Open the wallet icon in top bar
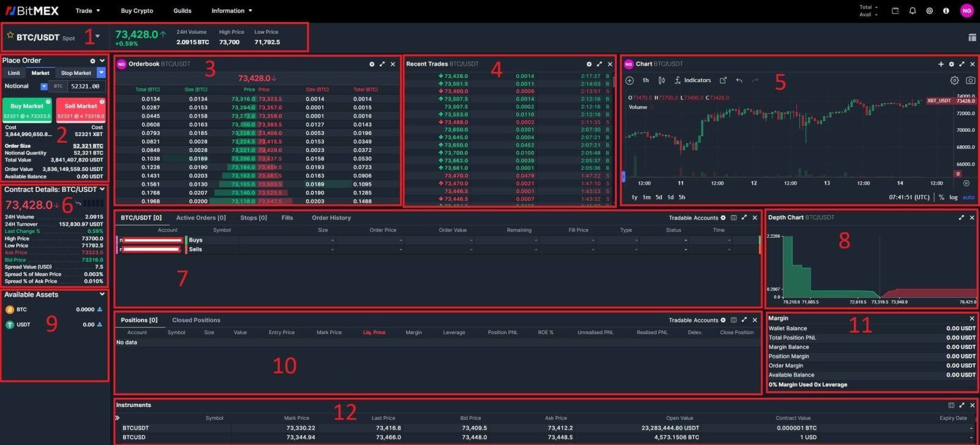980x445 pixels. coord(895,10)
